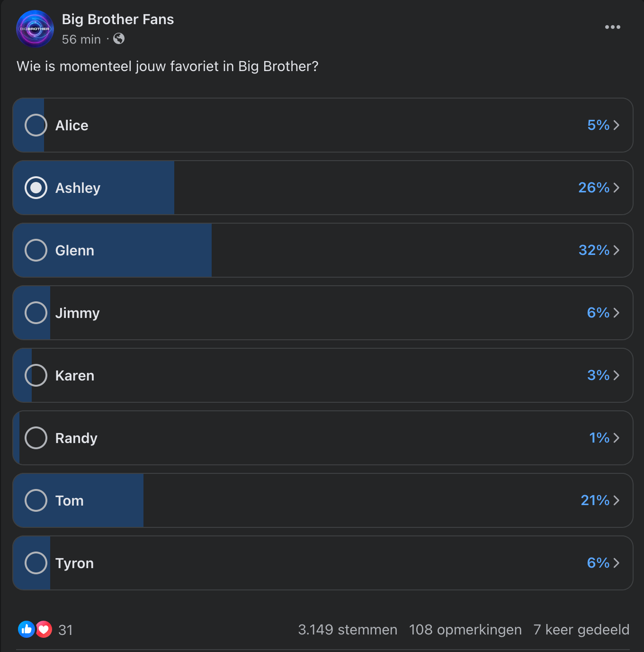This screenshot has height=652, width=644.
Task: View the 31 reactions count
Action: [x=65, y=630]
